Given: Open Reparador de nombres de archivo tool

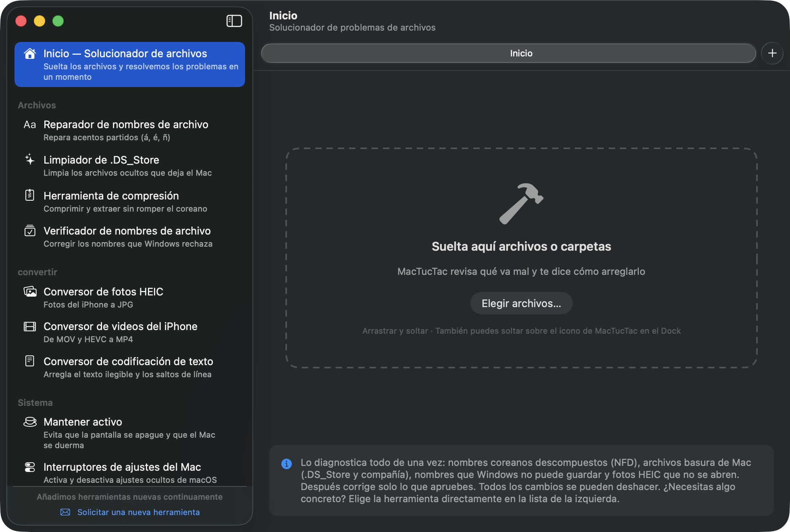Looking at the screenshot, I should tap(130, 131).
